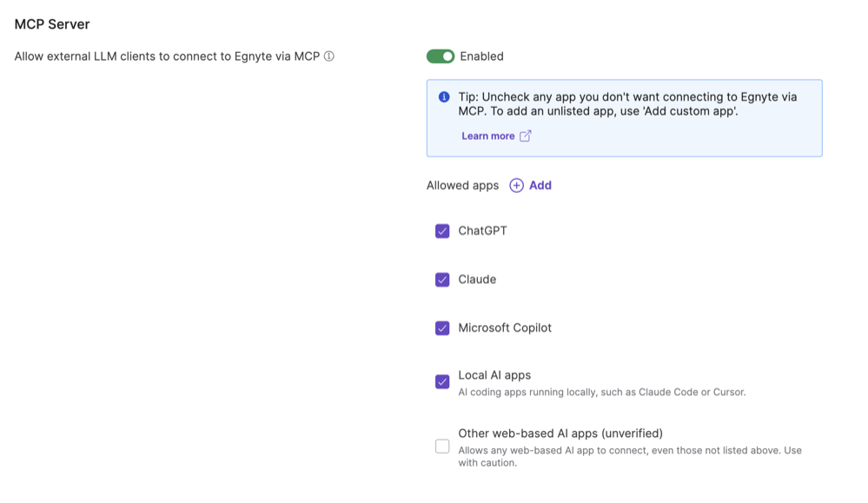
Task: Click the ChatGPT label text
Action: click(482, 231)
